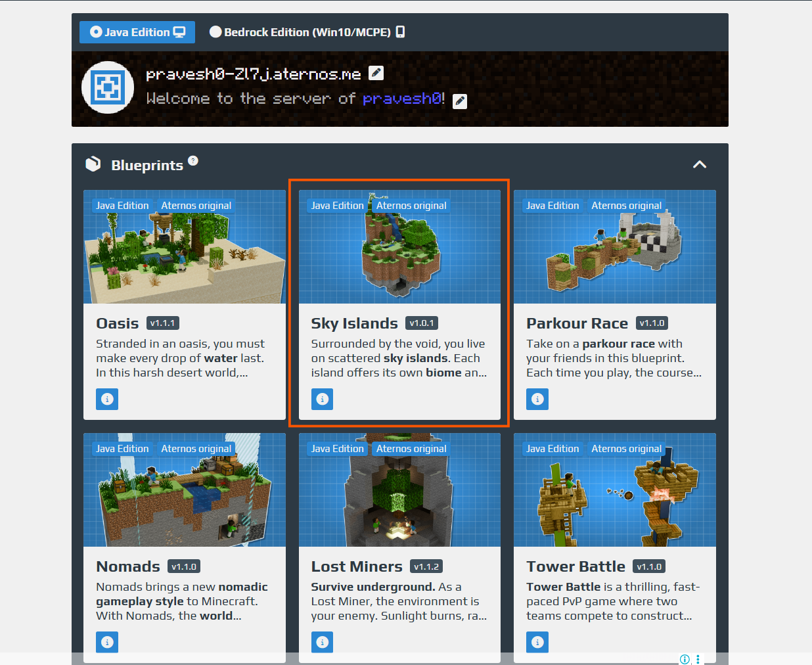Click the 'Welcome to the server of pravesh0!' message
This screenshot has width=812, height=665.
coord(296,99)
